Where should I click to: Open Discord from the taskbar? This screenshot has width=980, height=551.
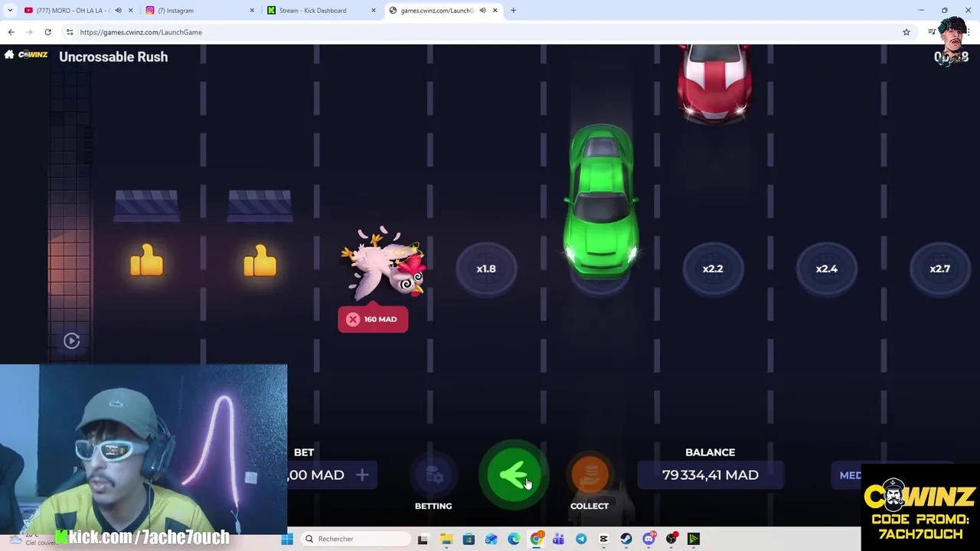tap(648, 539)
